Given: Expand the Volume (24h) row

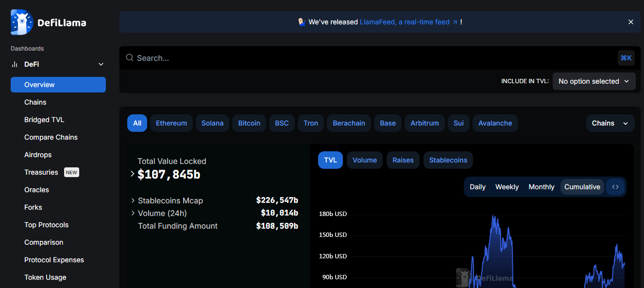Looking at the screenshot, I should pyautogui.click(x=133, y=213).
